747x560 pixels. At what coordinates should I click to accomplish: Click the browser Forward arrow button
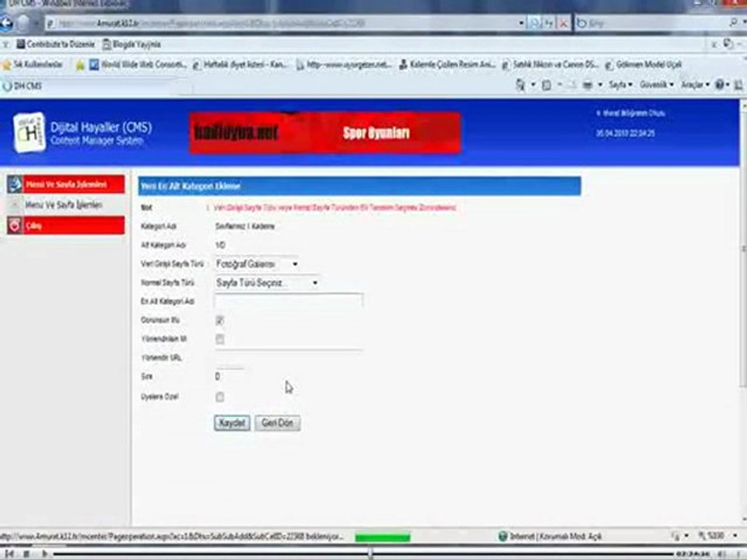tap(23, 23)
